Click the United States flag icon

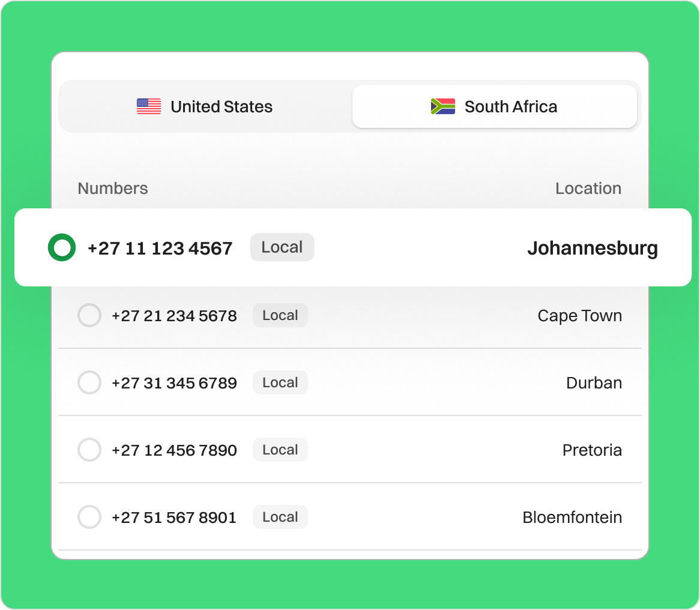[x=149, y=107]
